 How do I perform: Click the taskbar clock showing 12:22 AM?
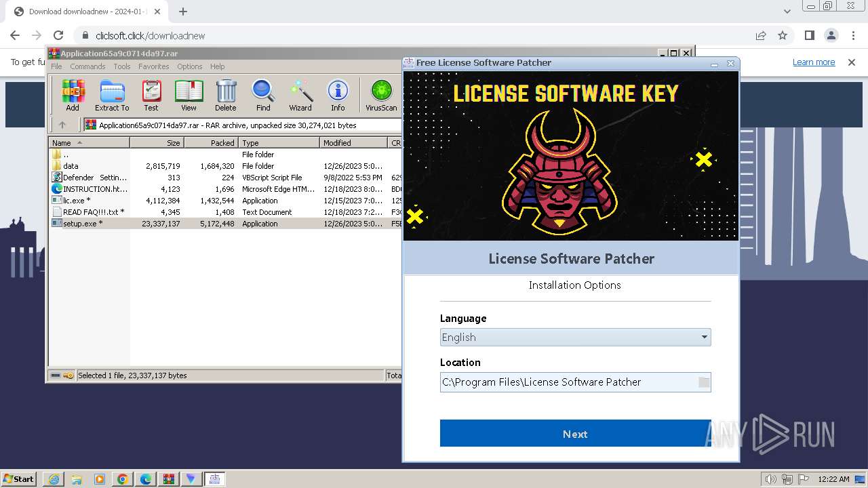click(x=833, y=479)
